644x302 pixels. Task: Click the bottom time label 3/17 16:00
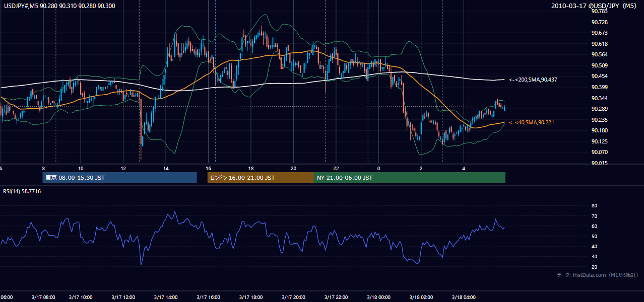coord(209,297)
